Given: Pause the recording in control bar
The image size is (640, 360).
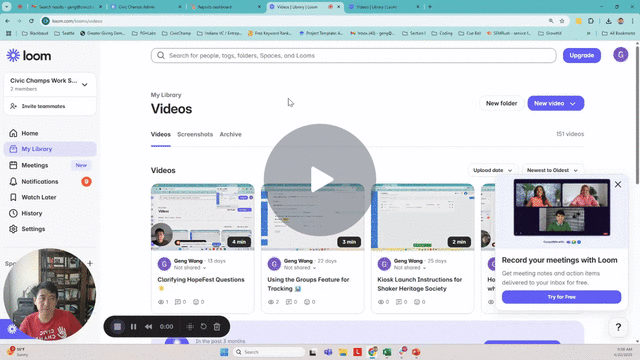Looking at the screenshot, I should 133,327.
